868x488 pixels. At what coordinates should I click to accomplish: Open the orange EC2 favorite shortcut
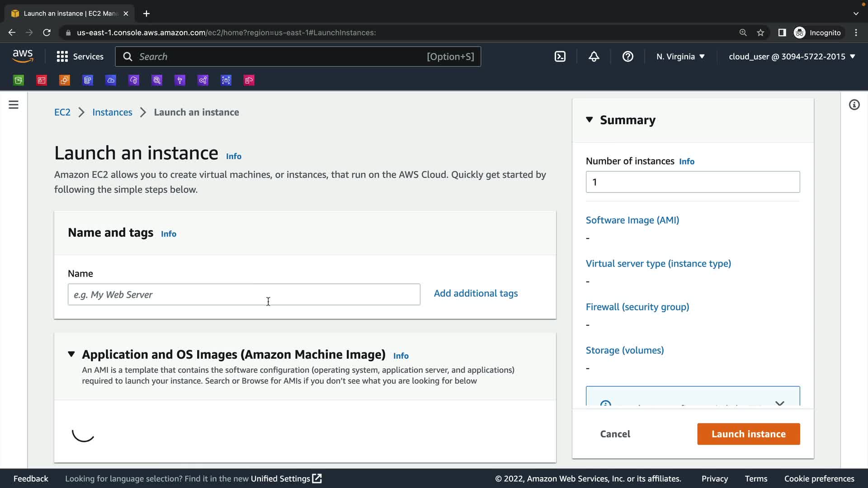click(x=65, y=80)
